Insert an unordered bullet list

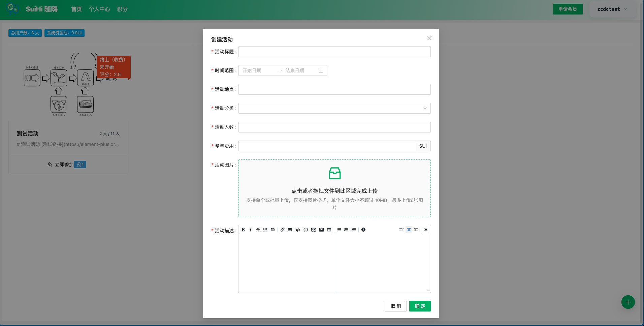click(x=339, y=230)
